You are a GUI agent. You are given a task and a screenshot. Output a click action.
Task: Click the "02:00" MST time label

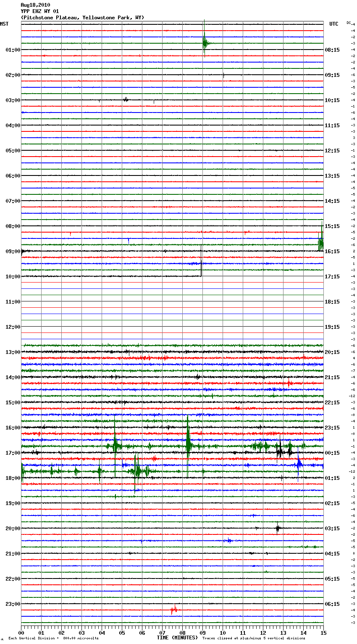[13, 75]
